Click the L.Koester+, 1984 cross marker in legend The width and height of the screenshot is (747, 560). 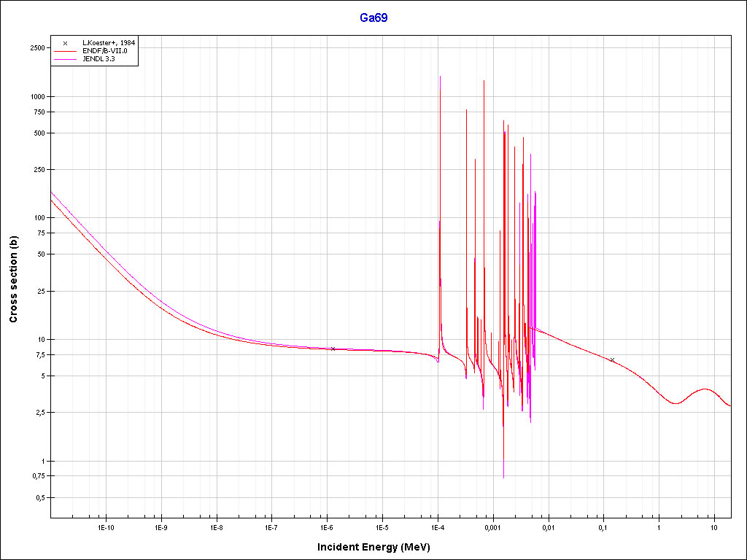pyautogui.click(x=66, y=43)
